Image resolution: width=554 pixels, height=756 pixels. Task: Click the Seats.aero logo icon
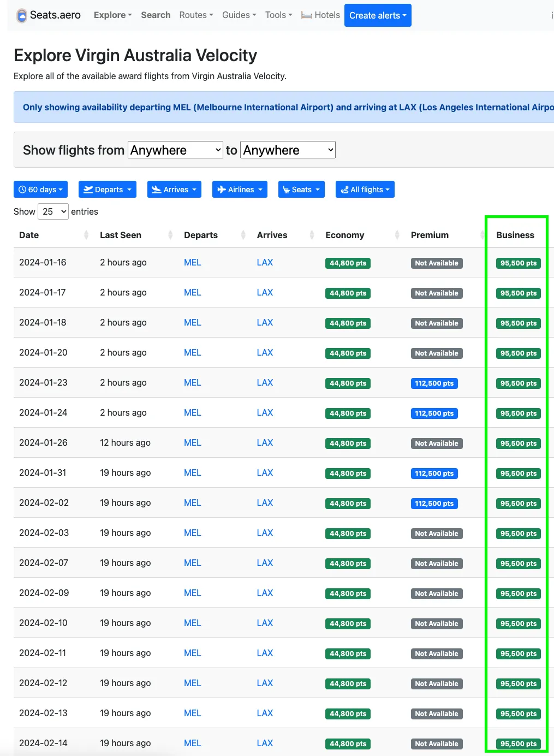(22, 15)
